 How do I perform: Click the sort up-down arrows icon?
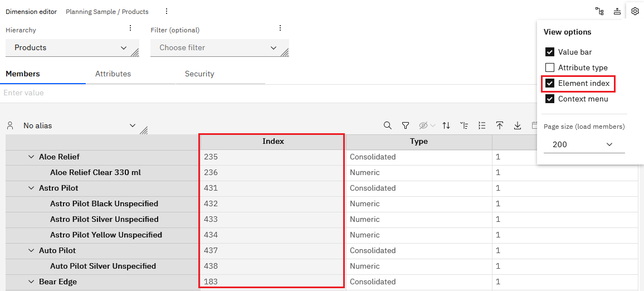(x=446, y=125)
